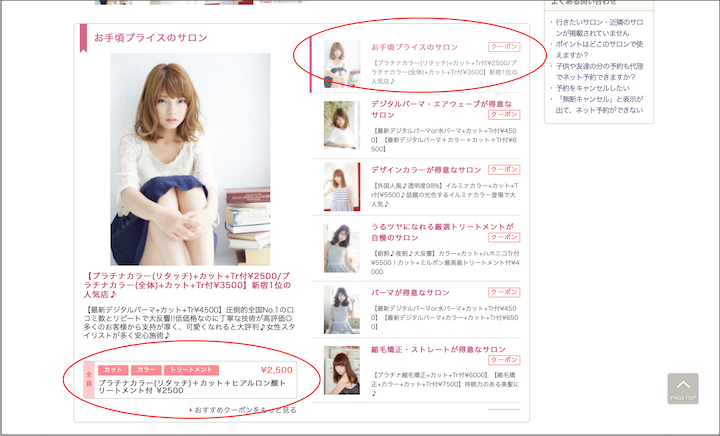The image size is (720, 436).
Task: Click おすすめクーポンをもっと見る link
Action: (x=245, y=410)
